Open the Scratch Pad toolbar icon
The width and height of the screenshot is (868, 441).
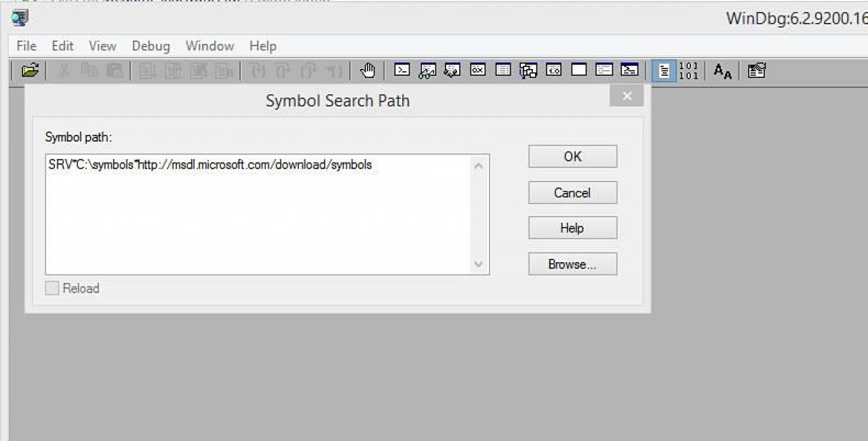click(x=579, y=70)
